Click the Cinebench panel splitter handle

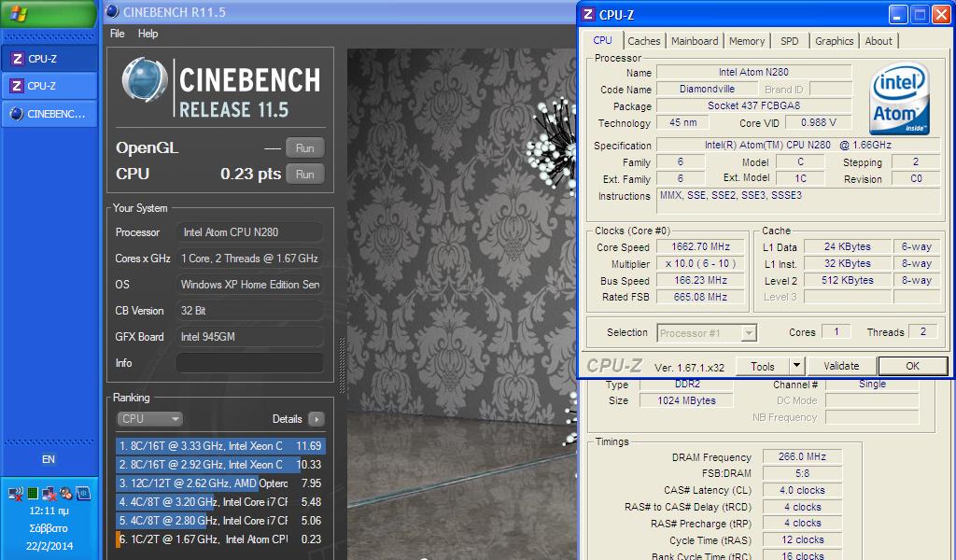click(342, 366)
